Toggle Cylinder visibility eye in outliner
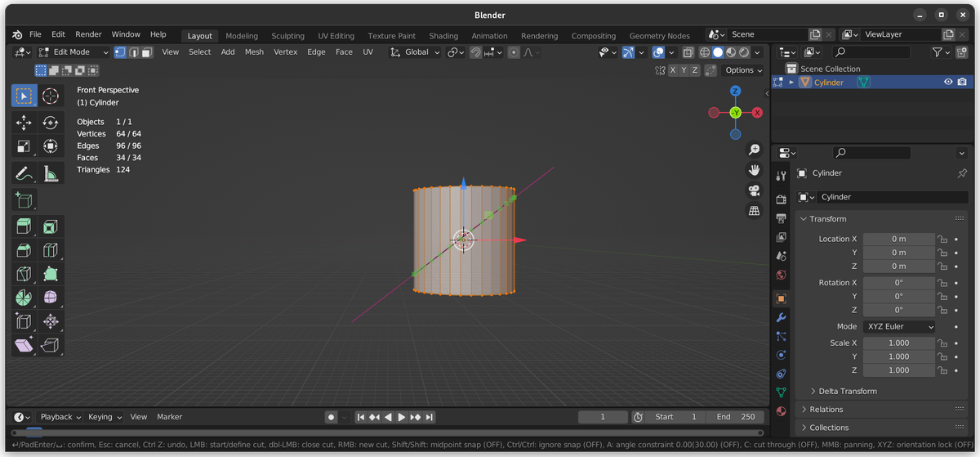Image resolution: width=980 pixels, height=457 pixels. click(x=948, y=82)
